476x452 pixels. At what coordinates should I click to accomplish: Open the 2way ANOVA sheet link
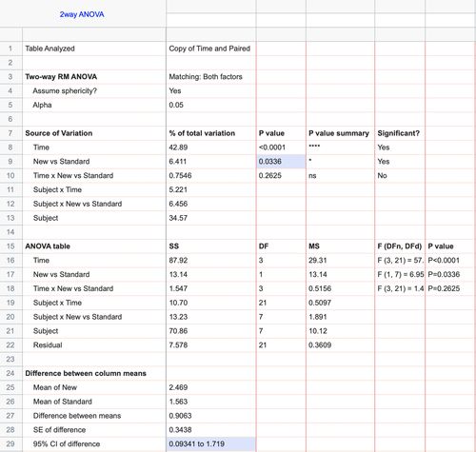(82, 14)
